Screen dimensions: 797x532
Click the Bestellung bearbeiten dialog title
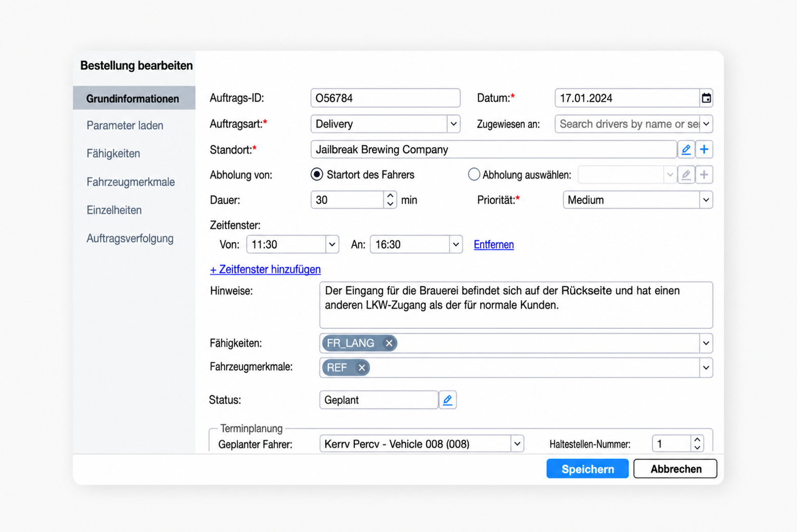click(x=136, y=66)
